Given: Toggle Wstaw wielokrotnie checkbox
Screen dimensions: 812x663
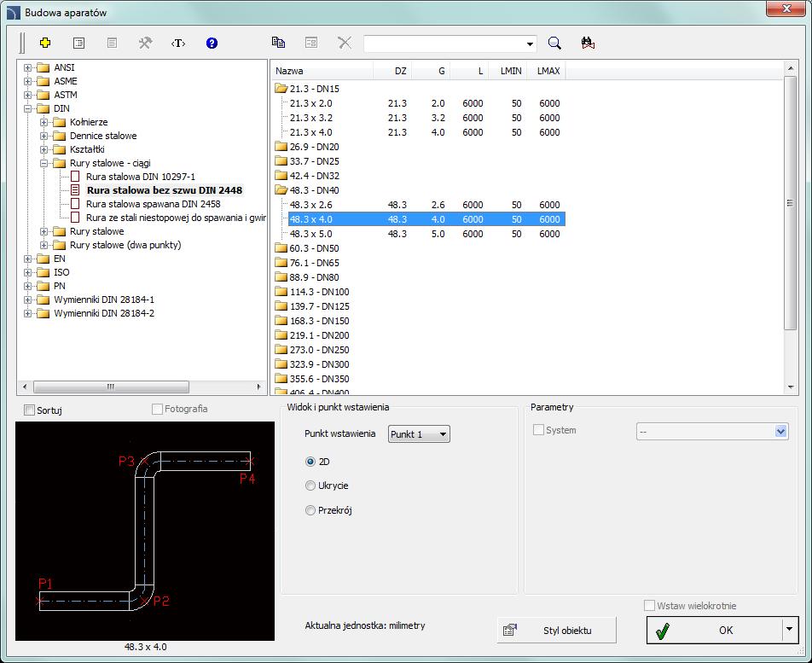Looking at the screenshot, I should point(649,606).
